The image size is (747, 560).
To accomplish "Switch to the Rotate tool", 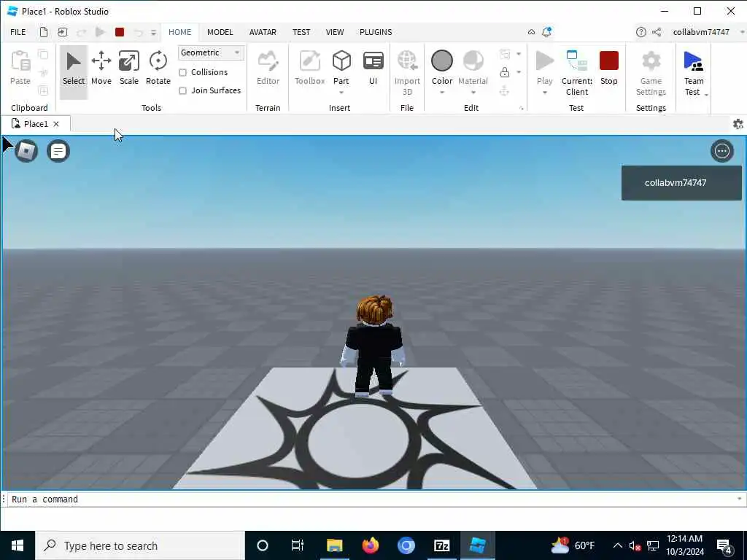I will (158, 69).
